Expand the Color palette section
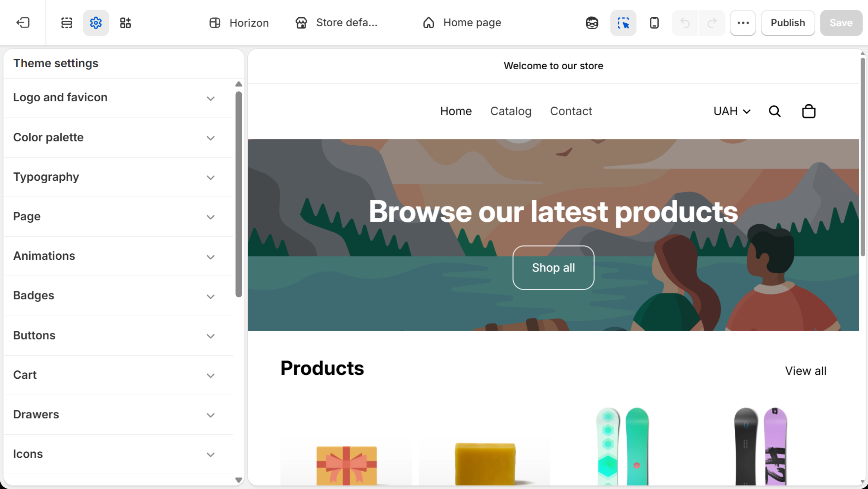The width and height of the screenshot is (868, 489). click(118, 137)
